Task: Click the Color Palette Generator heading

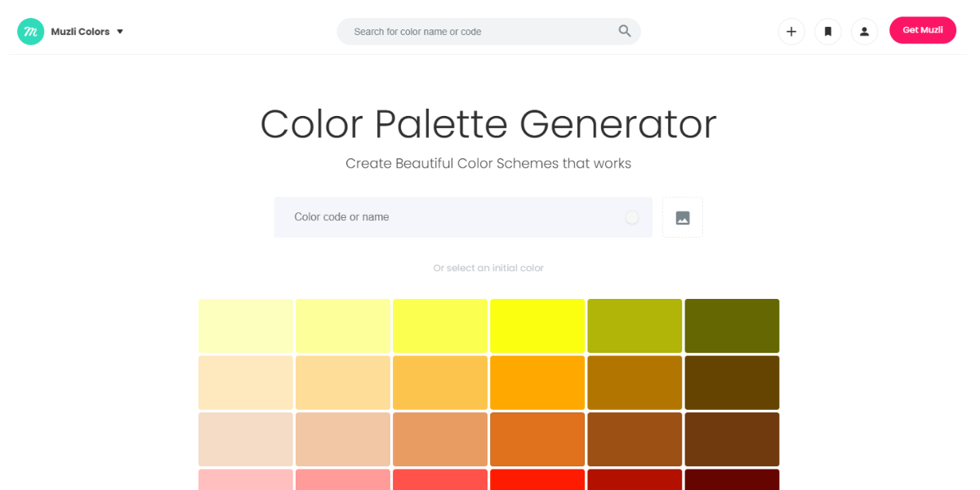Action: (488, 124)
